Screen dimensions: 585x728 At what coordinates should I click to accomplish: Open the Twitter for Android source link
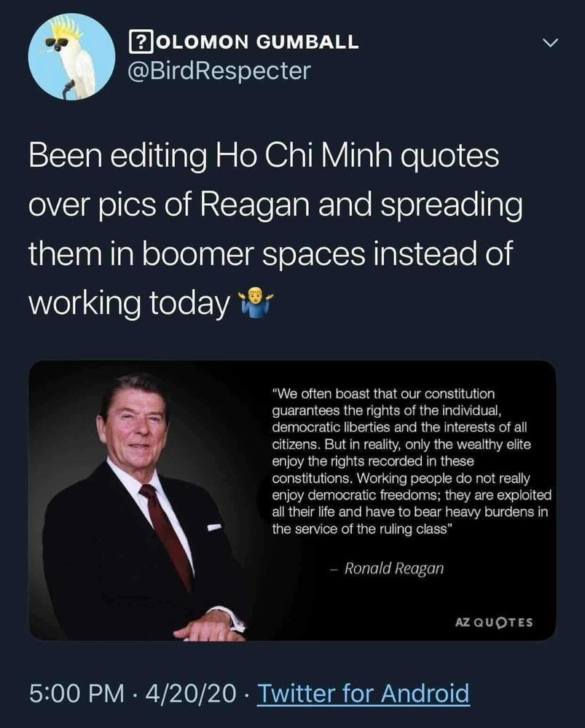[364, 693]
